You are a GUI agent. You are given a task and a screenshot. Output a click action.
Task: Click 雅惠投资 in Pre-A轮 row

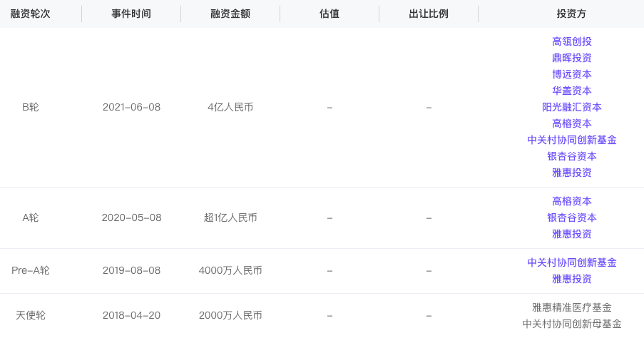[571, 279]
